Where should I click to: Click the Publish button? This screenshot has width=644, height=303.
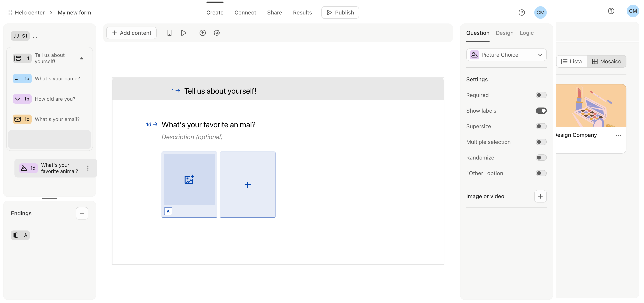pyautogui.click(x=340, y=13)
